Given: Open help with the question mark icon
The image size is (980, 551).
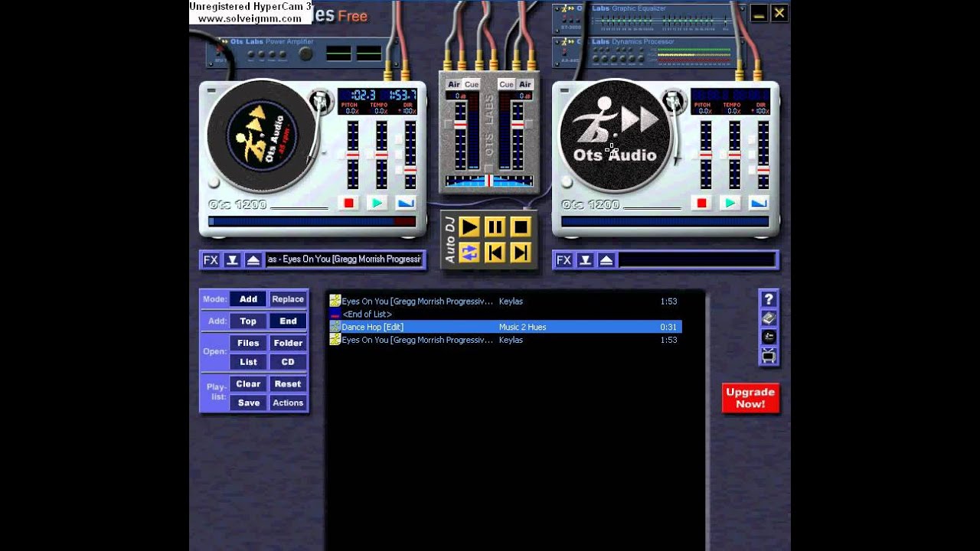Looking at the screenshot, I should [x=769, y=299].
